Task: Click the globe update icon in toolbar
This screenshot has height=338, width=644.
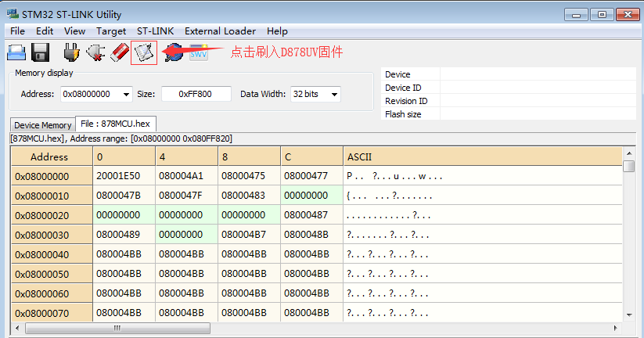Action: (x=174, y=52)
